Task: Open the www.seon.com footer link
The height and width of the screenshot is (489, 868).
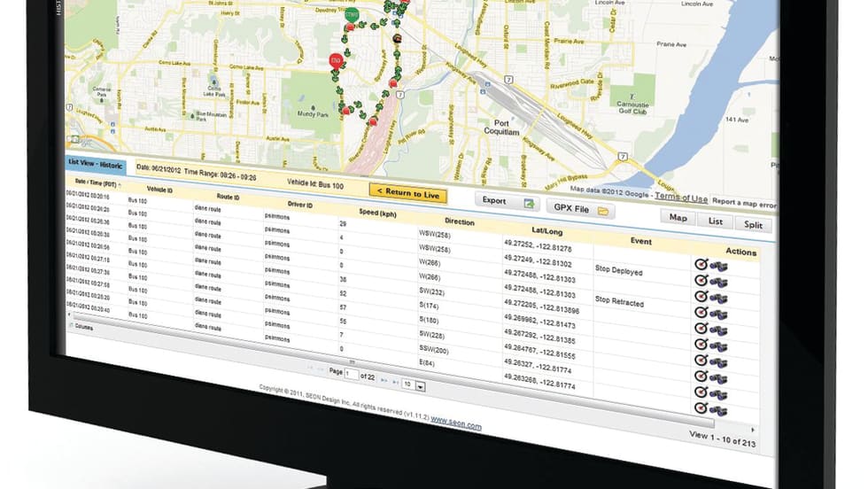Action: pos(456,424)
